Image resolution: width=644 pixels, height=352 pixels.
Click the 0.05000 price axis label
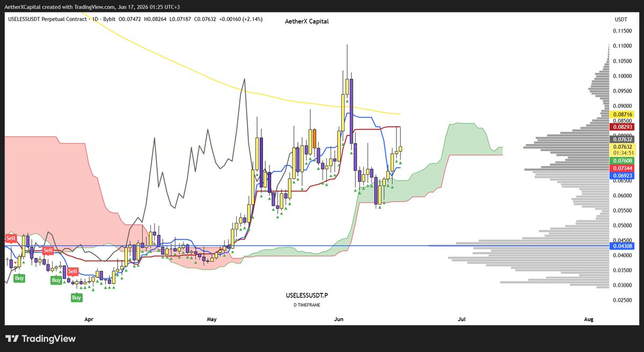(623, 226)
